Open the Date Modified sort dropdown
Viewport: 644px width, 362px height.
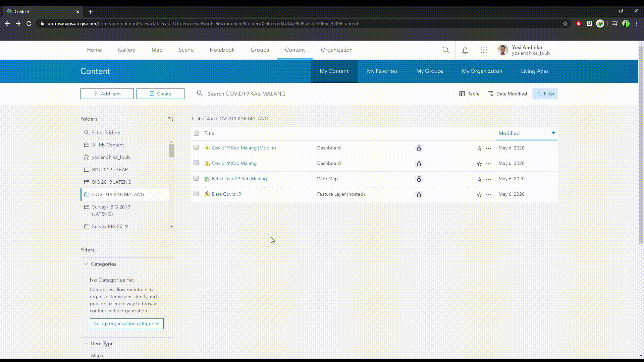pos(507,94)
